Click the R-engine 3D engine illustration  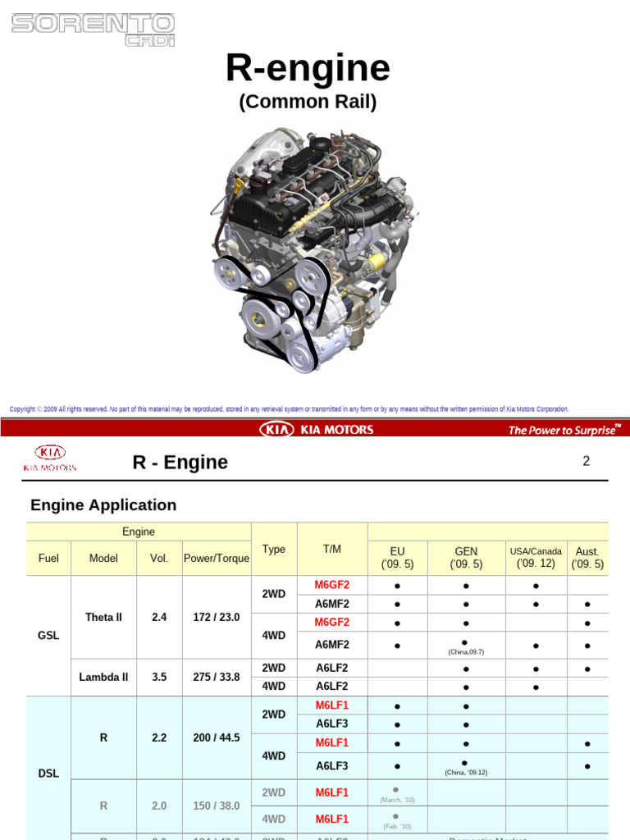(314, 250)
